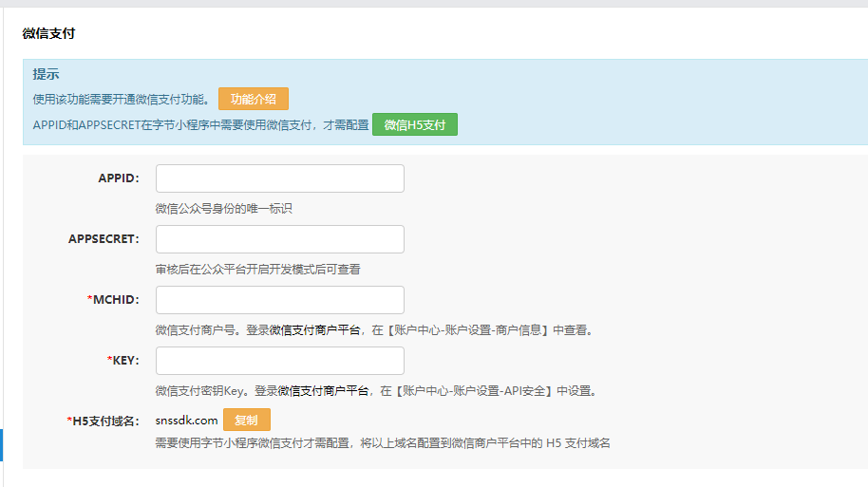This screenshot has width=868, height=487.
Task: Click the notice line starting APPID和APPSECRET
Action: click(200, 125)
